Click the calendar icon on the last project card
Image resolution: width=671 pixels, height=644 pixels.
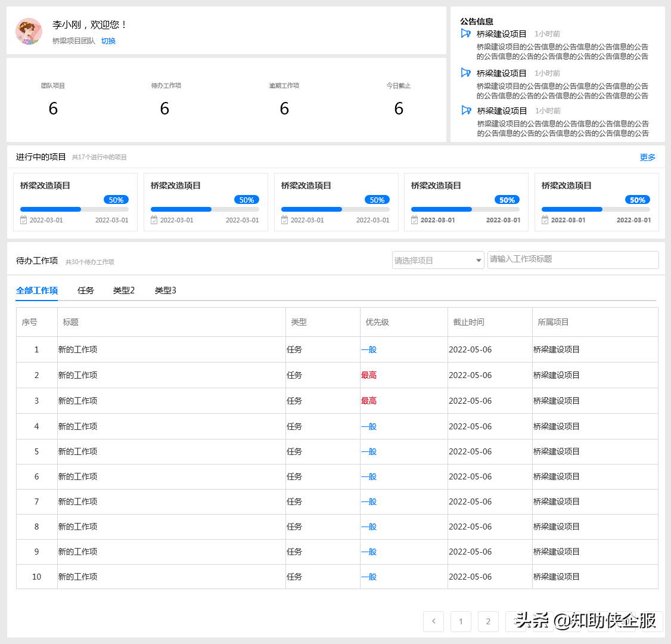[x=544, y=220]
